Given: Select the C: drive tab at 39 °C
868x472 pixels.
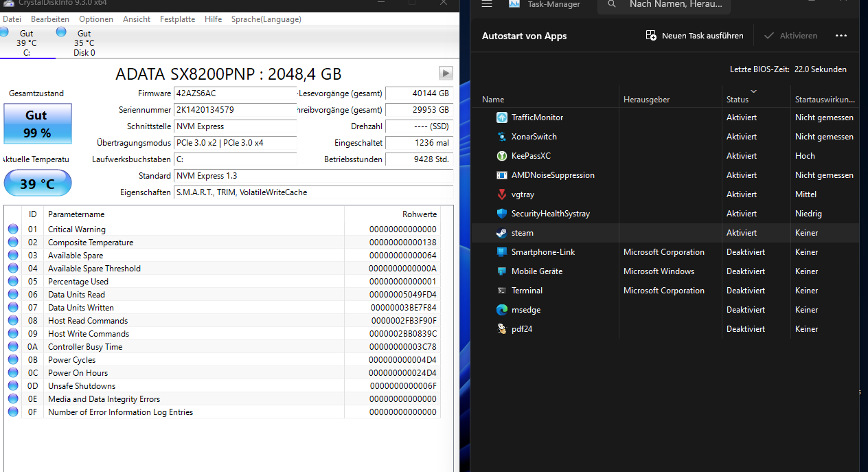Looking at the screenshot, I should pos(27,43).
